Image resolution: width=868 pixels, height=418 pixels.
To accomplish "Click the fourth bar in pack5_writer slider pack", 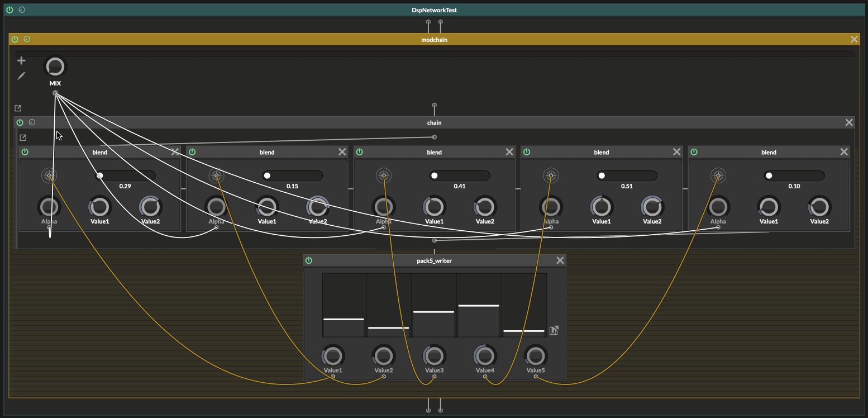I will (x=479, y=306).
